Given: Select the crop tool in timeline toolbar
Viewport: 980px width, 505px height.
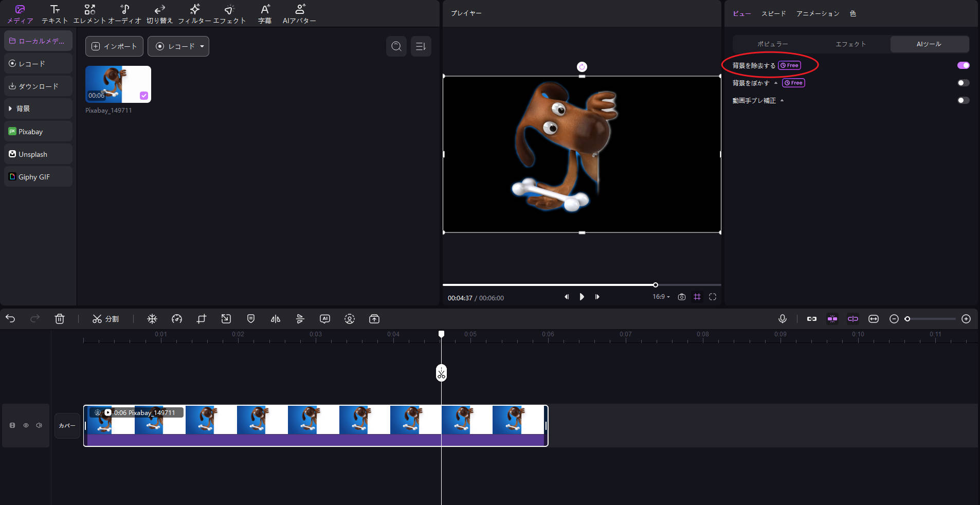Looking at the screenshot, I should [x=202, y=319].
